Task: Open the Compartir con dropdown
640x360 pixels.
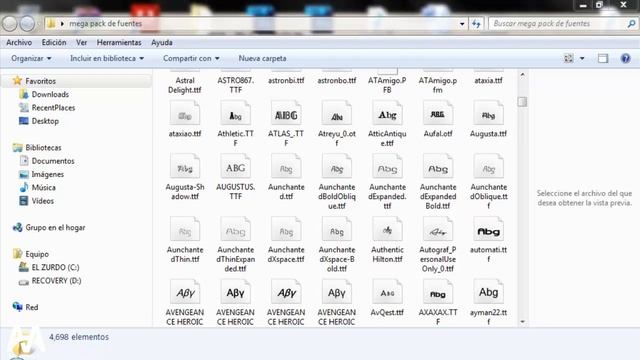Action: 191,58
